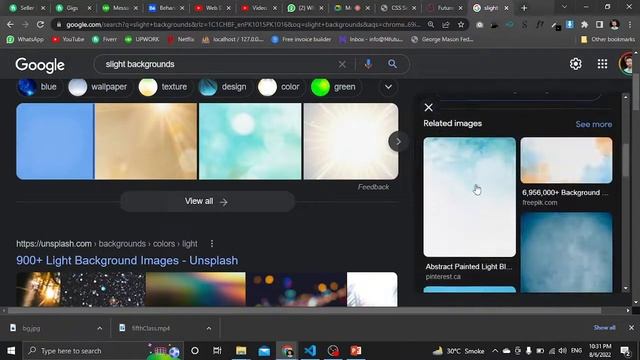
Task: Click the zoom magnifier icon in address bar
Action: click(x=431, y=24)
